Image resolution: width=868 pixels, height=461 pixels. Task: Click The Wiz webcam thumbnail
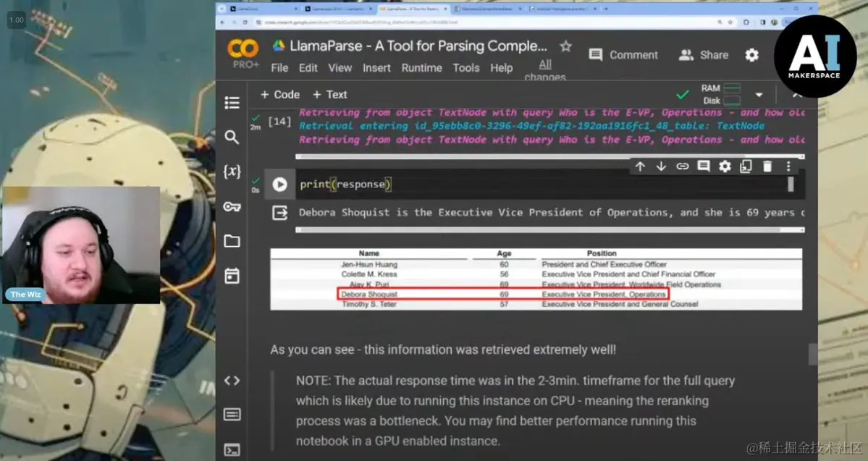81,245
